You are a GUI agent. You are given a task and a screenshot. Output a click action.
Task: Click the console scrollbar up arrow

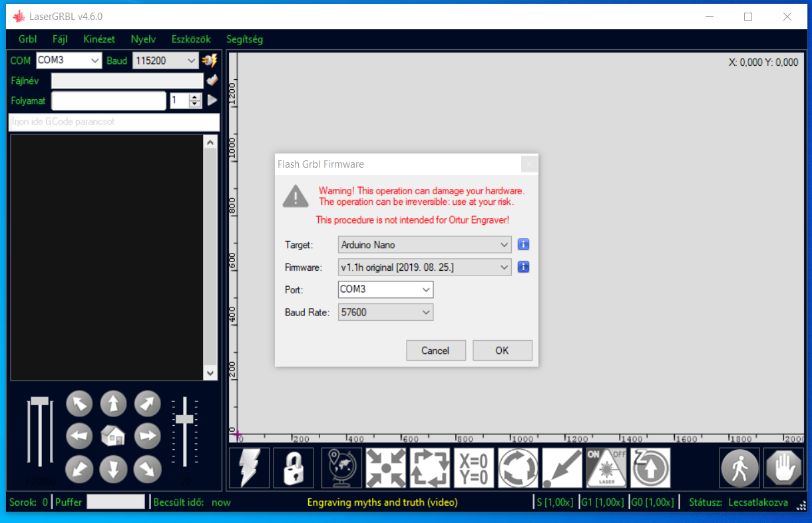click(x=210, y=142)
